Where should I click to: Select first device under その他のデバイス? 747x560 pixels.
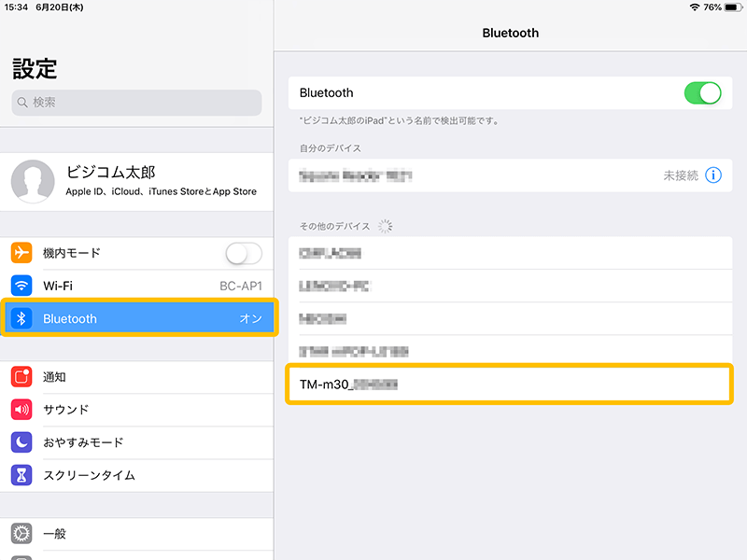[x=509, y=253]
